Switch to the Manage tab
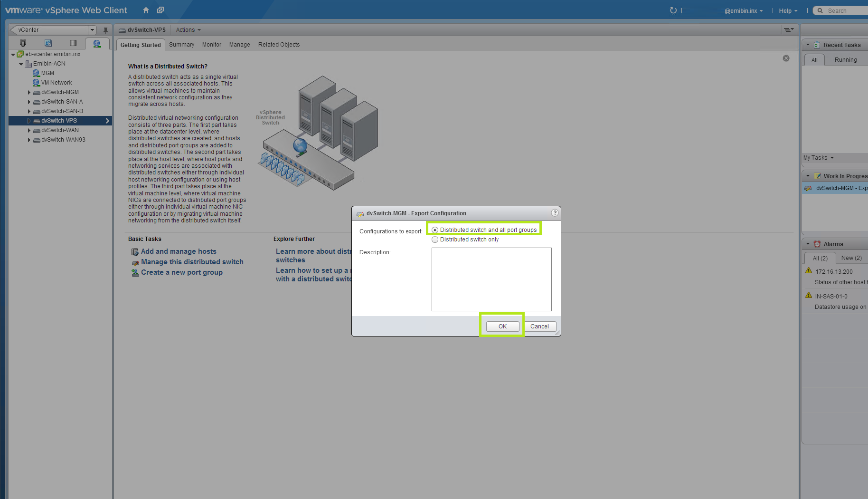This screenshot has width=868, height=499. click(239, 45)
